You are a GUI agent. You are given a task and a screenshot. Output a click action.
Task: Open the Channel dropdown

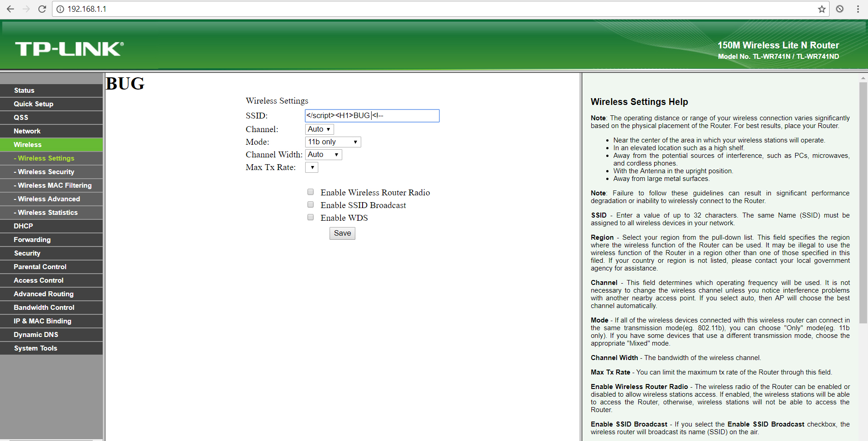pos(319,129)
